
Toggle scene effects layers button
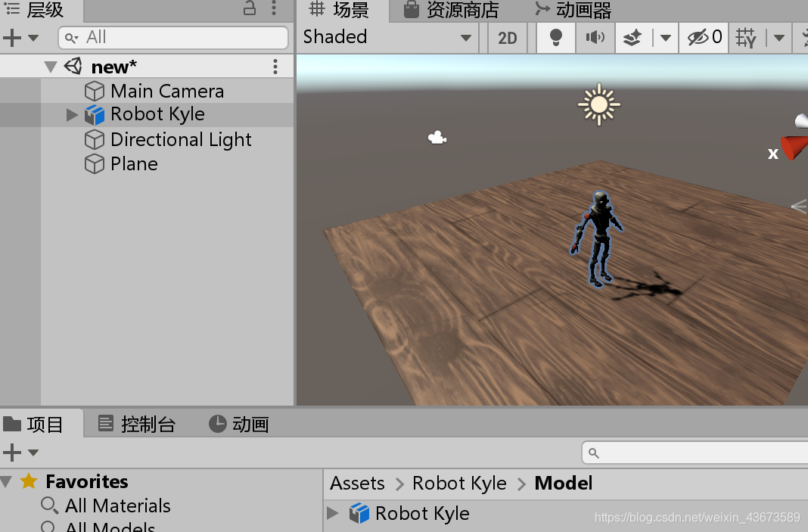(632, 38)
